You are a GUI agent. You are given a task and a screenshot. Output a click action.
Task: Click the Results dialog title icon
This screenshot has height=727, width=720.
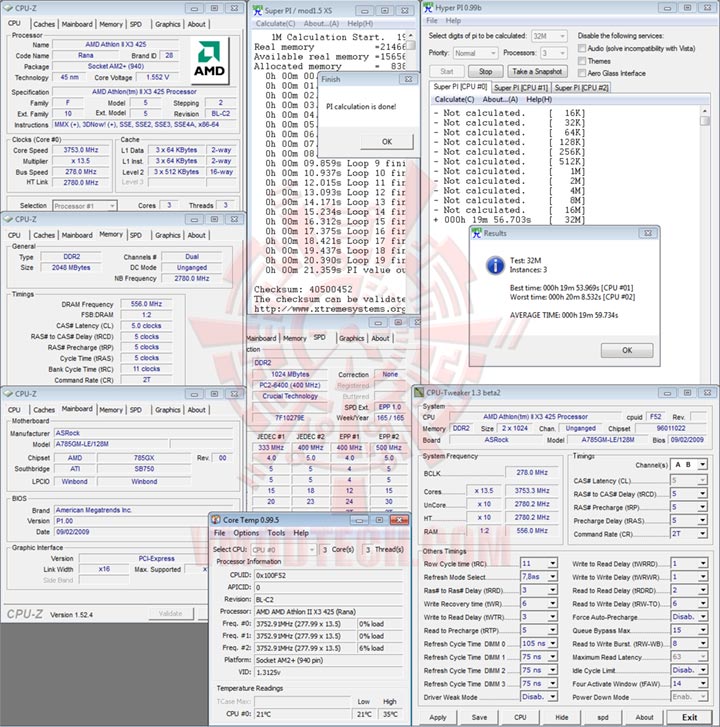point(476,233)
